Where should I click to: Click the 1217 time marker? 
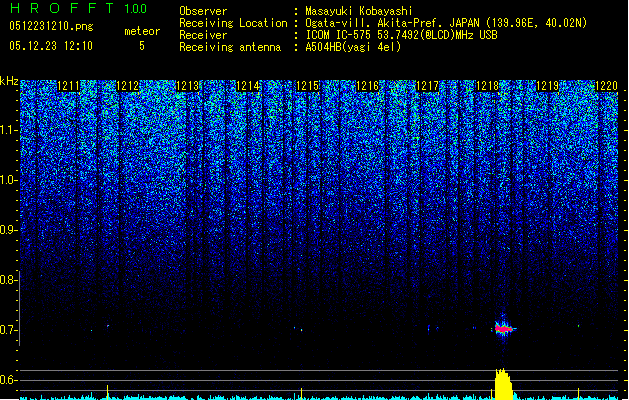[x=428, y=86]
